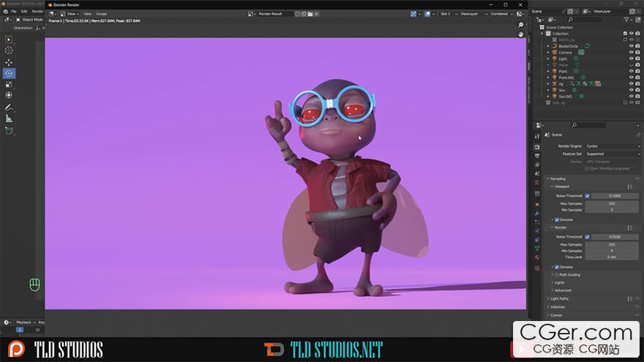This screenshot has height=362, width=644.
Task: Open the Output properties tab
Action: [537, 156]
